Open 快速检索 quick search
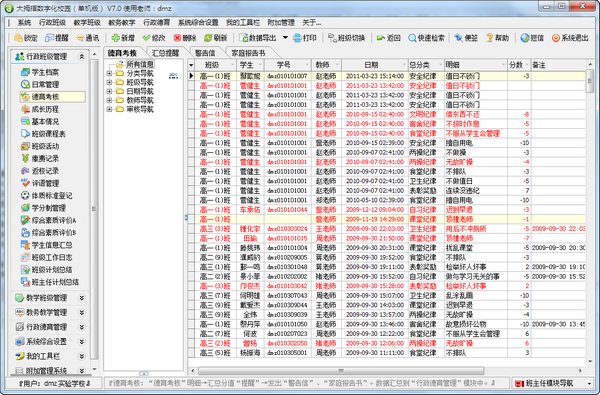Image resolution: width=600 pixels, height=395 pixels. (x=426, y=38)
